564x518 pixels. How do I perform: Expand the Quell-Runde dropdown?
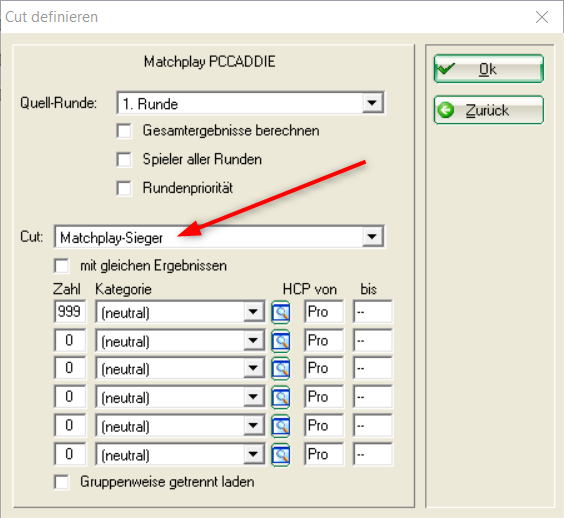[372, 103]
